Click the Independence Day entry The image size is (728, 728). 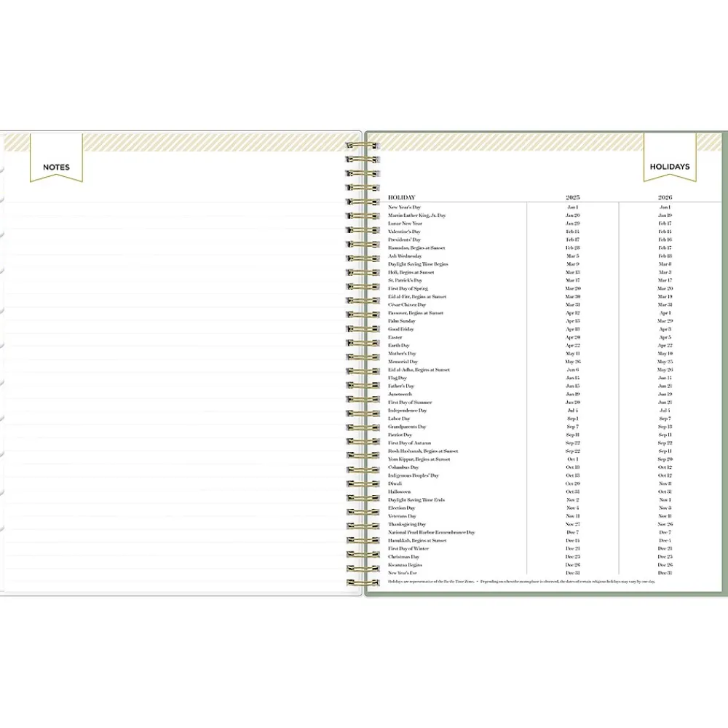tap(407, 411)
